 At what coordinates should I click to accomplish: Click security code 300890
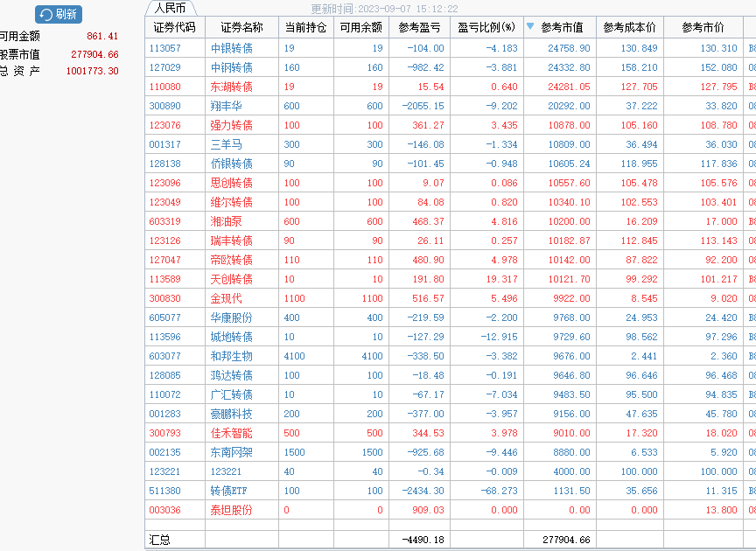pyautogui.click(x=164, y=106)
